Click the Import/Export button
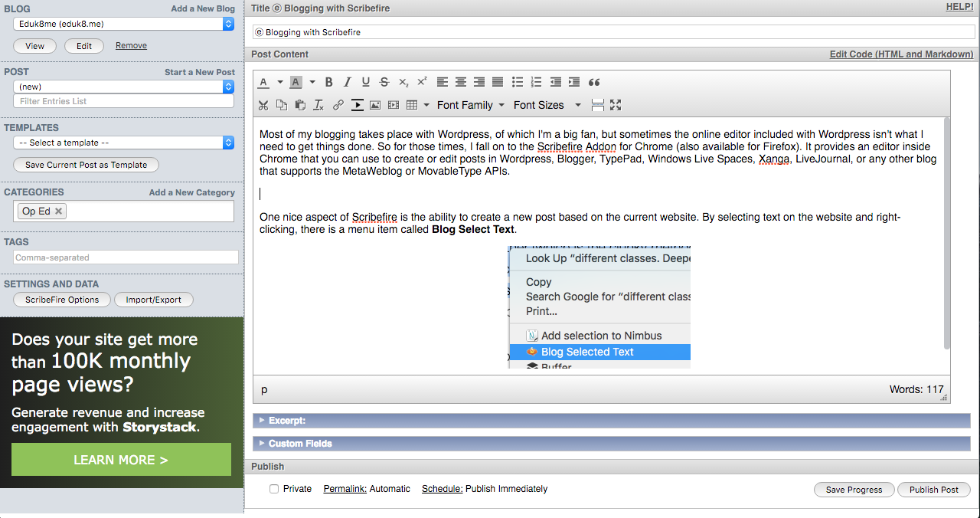The image size is (980, 518). [x=154, y=300]
